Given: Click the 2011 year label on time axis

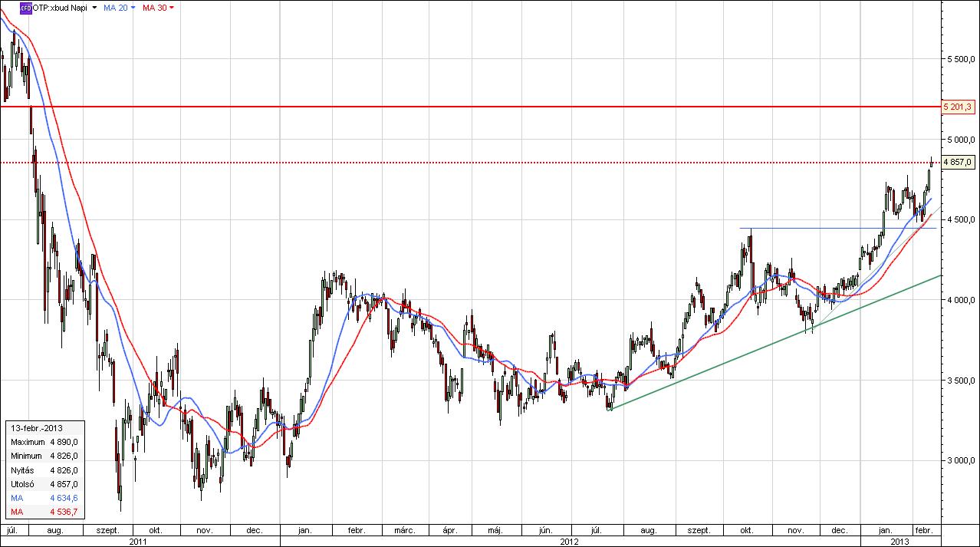Looking at the screenshot, I should coord(140,541).
